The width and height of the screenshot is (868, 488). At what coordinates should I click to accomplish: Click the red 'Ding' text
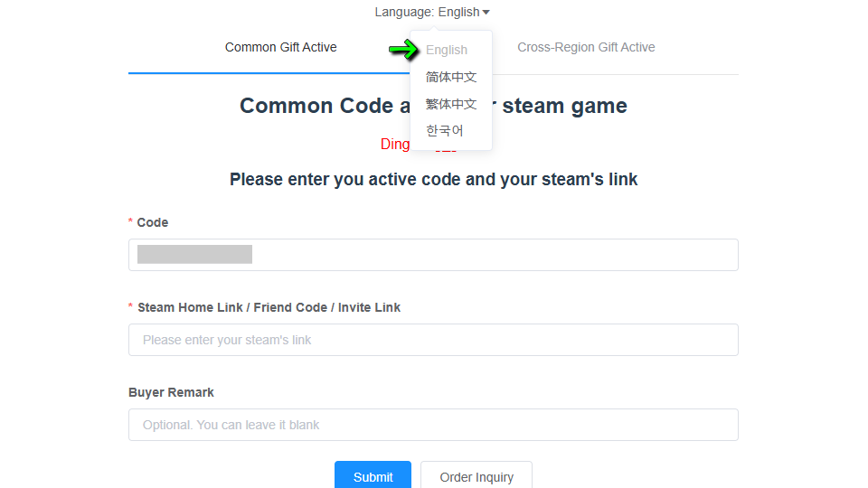tap(395, 145)
